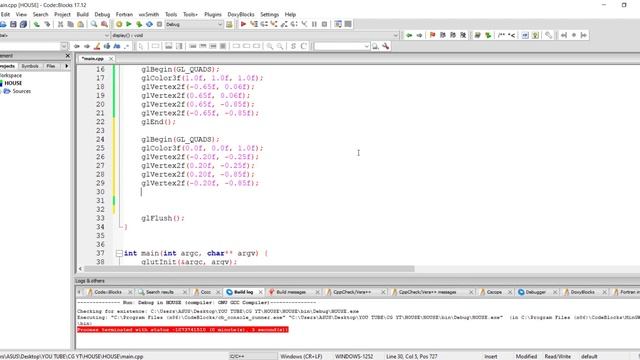Click the Paste clipboard icon
The height and width of the screenshot is (360, 640).
pyautogui.click(x=80, y=24)
